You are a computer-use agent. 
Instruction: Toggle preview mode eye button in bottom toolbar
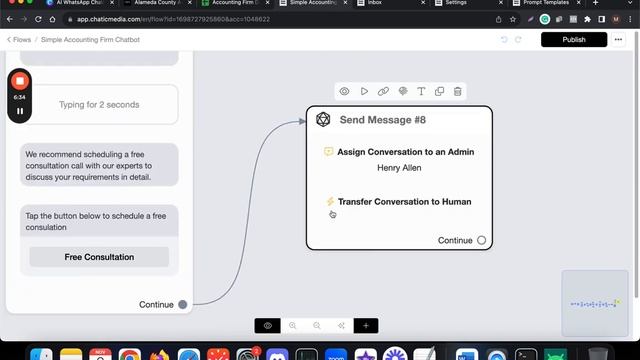[267, 326]
